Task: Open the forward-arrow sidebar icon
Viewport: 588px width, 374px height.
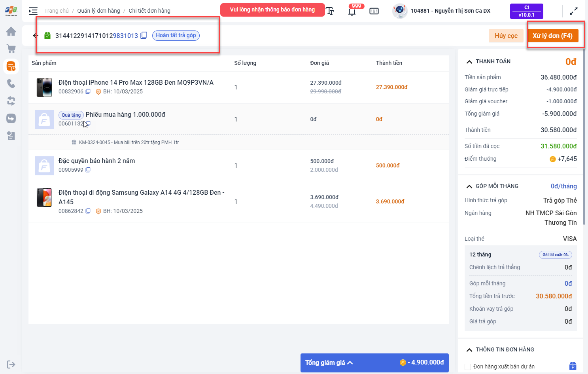Action: point(11,118)
